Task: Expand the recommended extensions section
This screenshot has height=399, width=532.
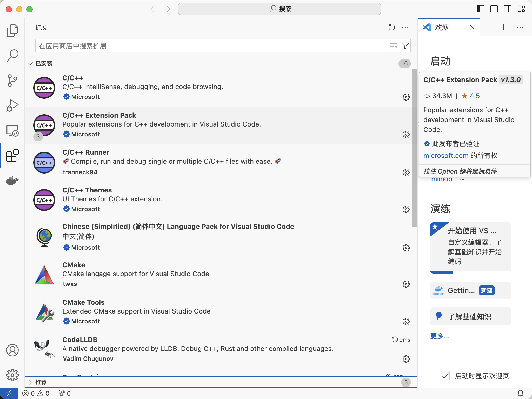Action: pos(30,382)
